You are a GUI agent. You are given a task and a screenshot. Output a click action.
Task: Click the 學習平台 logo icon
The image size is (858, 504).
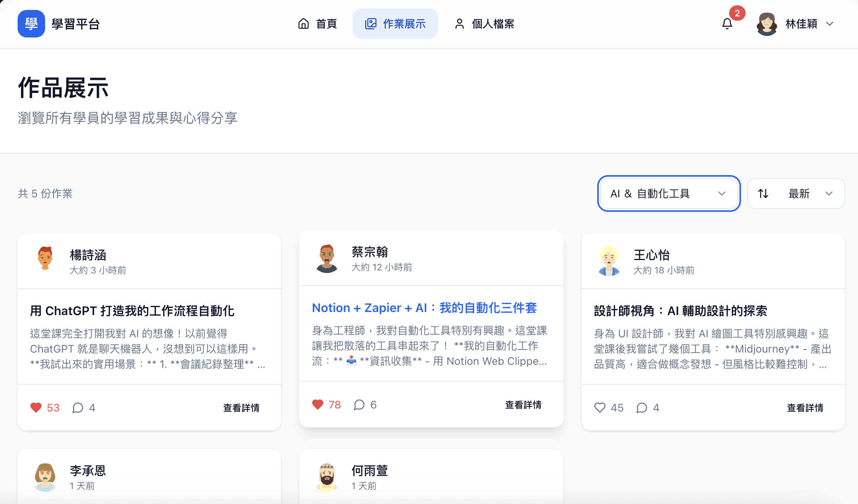point(31,24)
